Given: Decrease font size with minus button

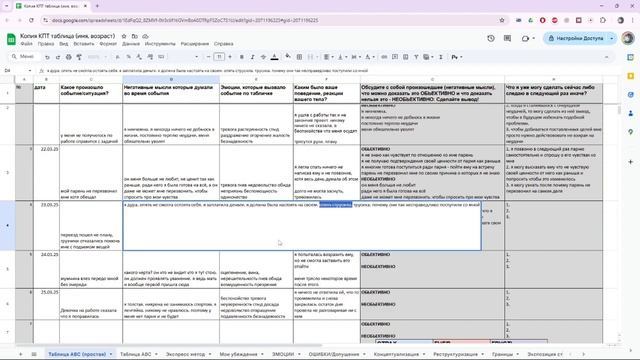Looking at the screenshot, I should 209,57.
